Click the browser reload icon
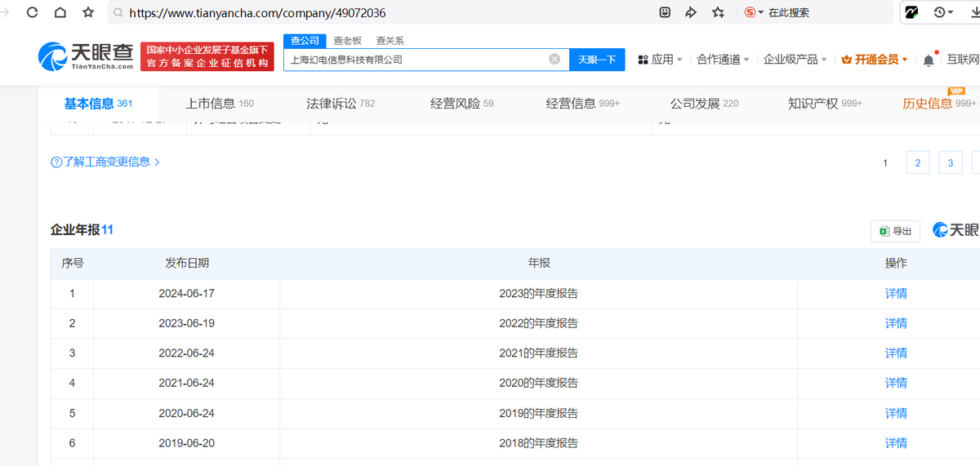The height and width of the screenshot is (466, 980). point(32,13)
